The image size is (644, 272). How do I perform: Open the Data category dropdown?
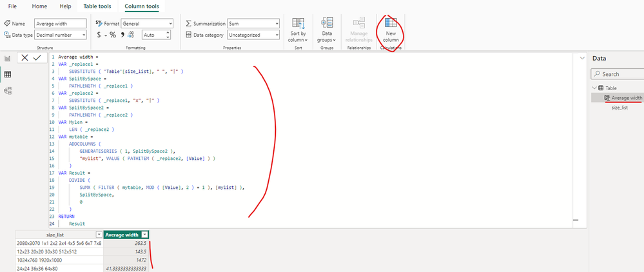253,35
